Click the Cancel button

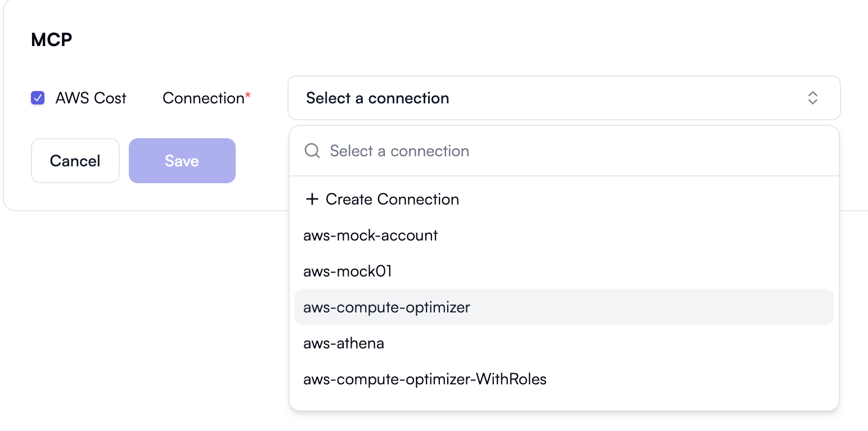[75, 161]
